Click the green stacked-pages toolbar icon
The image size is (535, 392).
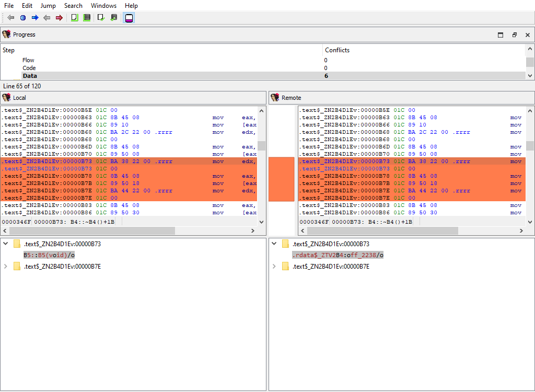pyautogui.click(x=87, y=18)
